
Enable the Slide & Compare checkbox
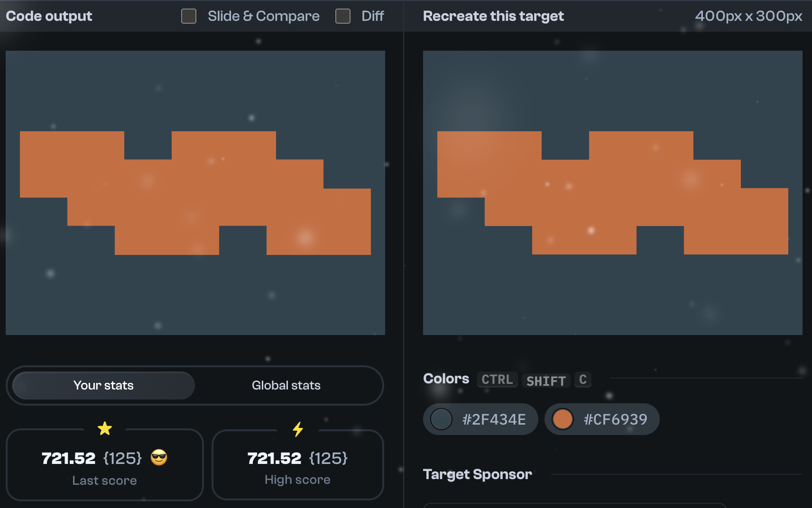click(x=188, y=16)
